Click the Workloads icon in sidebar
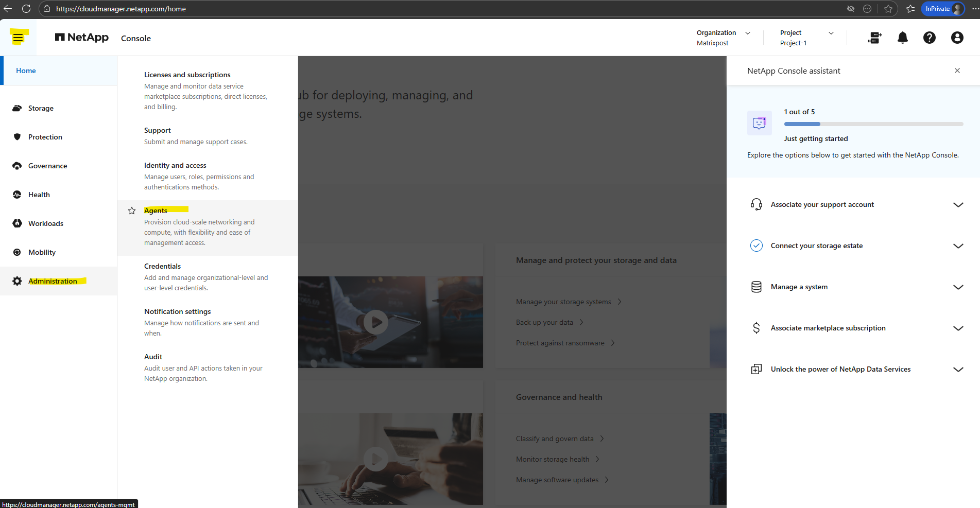Screen dimensions: 980x508 click(17, 223)
